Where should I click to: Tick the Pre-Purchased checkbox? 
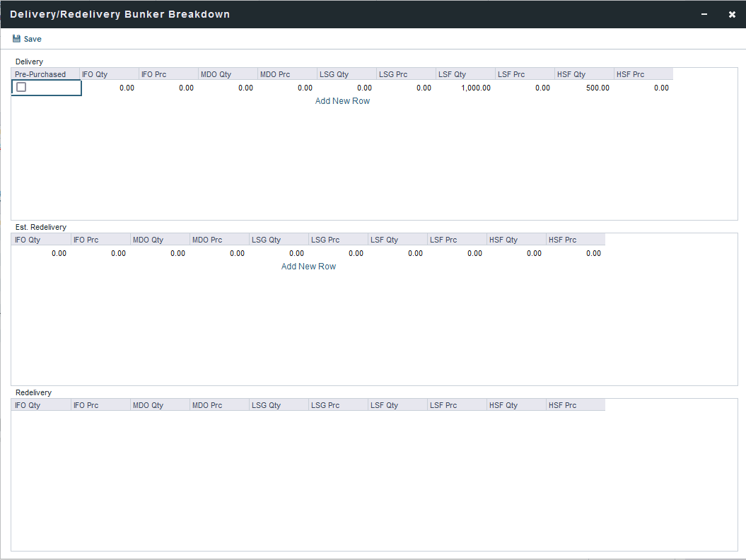pos(21,88)
